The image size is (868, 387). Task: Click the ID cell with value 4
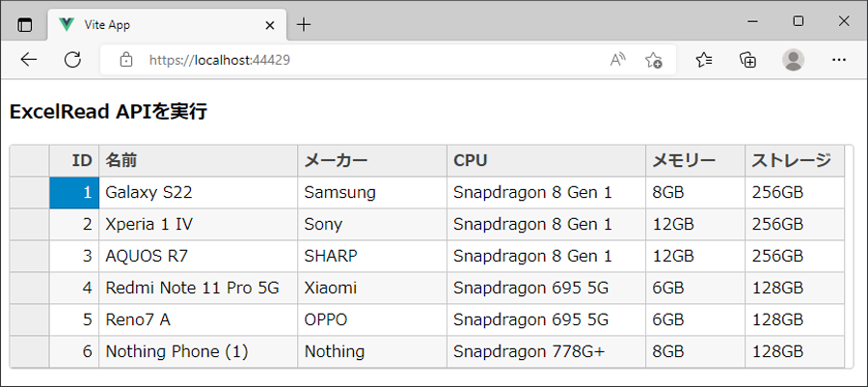[x=74, y=288]
